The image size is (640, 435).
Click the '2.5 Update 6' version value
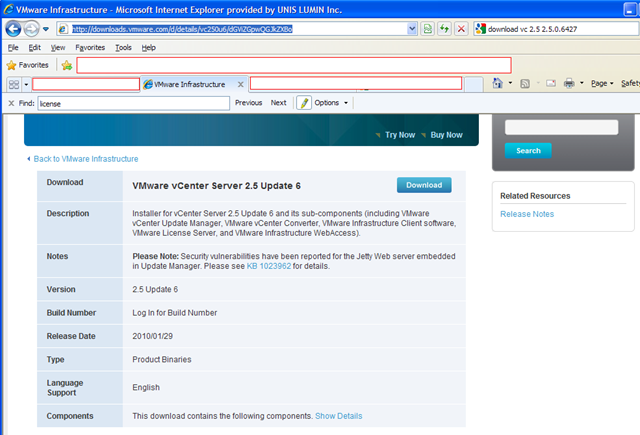(155, 289)
